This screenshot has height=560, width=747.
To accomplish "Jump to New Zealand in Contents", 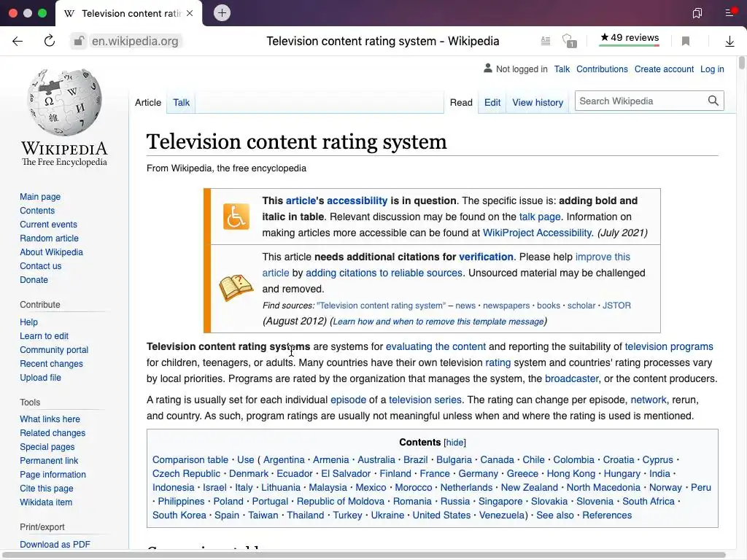I will [x=529, y=488].
